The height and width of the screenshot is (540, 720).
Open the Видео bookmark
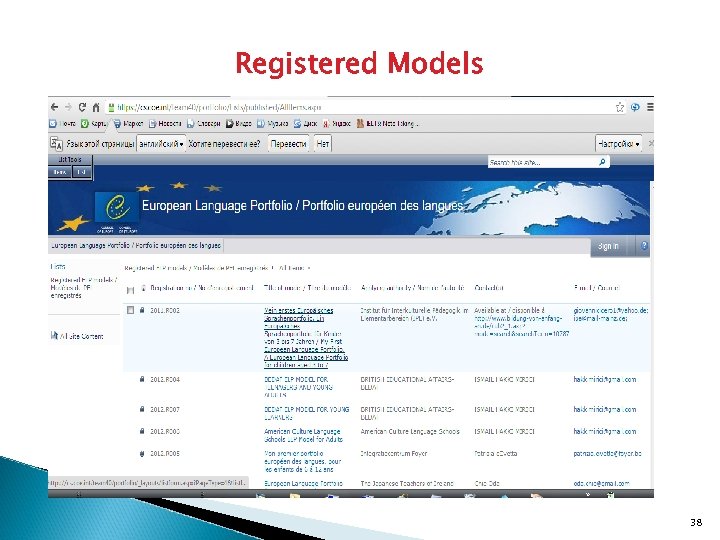click(238, 124)
